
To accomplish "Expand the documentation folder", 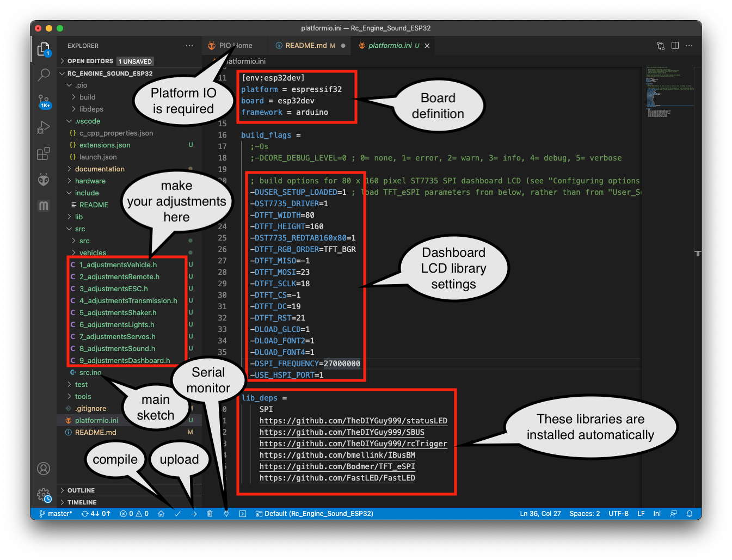I will click(130, 169).
